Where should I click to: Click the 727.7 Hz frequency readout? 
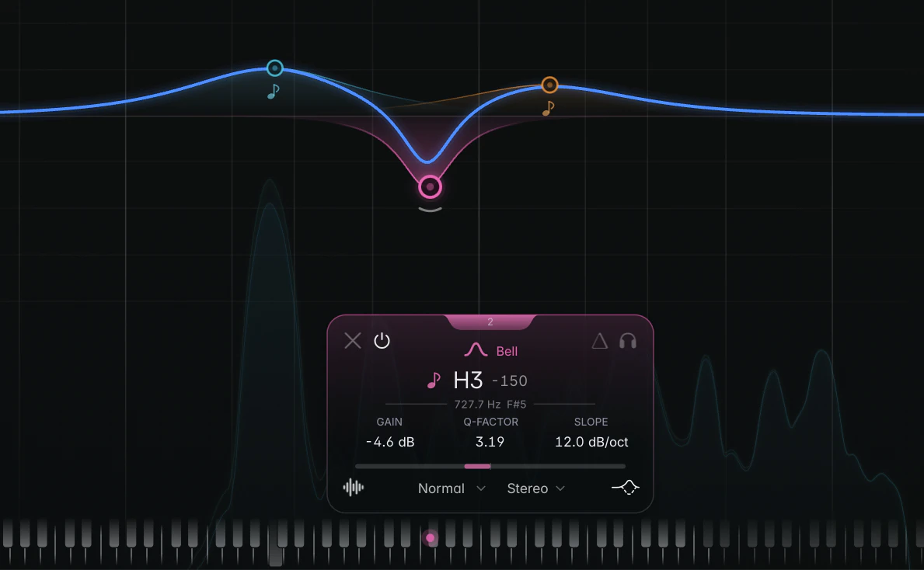pyautogui.click(x=477, y=405)
